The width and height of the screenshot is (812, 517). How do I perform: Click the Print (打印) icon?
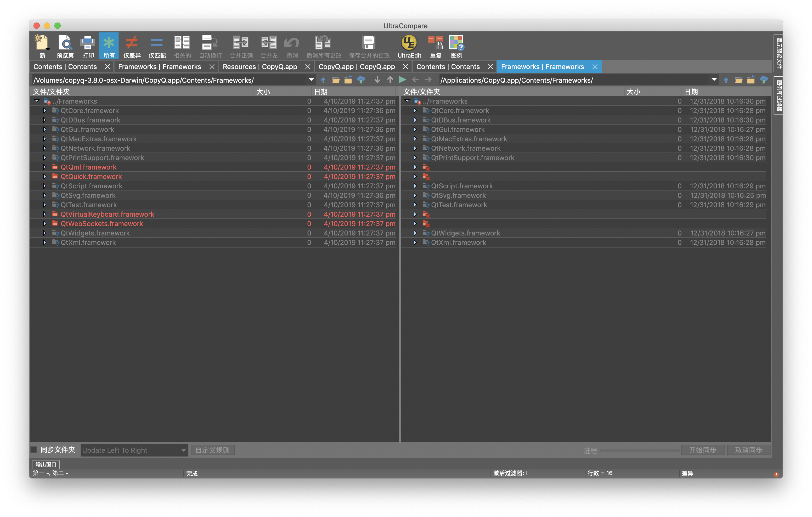[x=88, y=46]
